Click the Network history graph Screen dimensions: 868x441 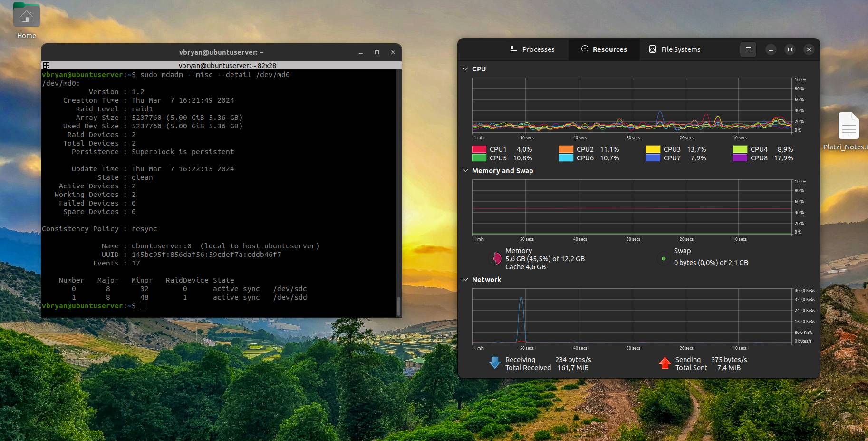[632, 316]
